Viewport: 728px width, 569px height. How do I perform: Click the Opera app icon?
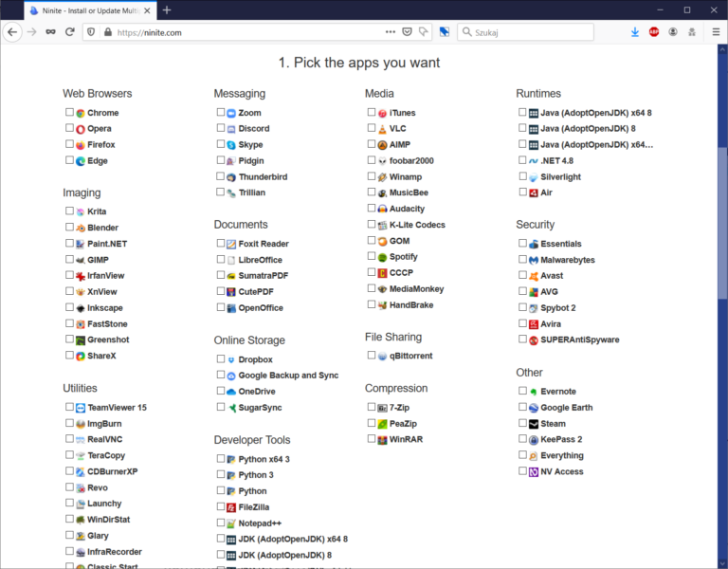point(81,129)
